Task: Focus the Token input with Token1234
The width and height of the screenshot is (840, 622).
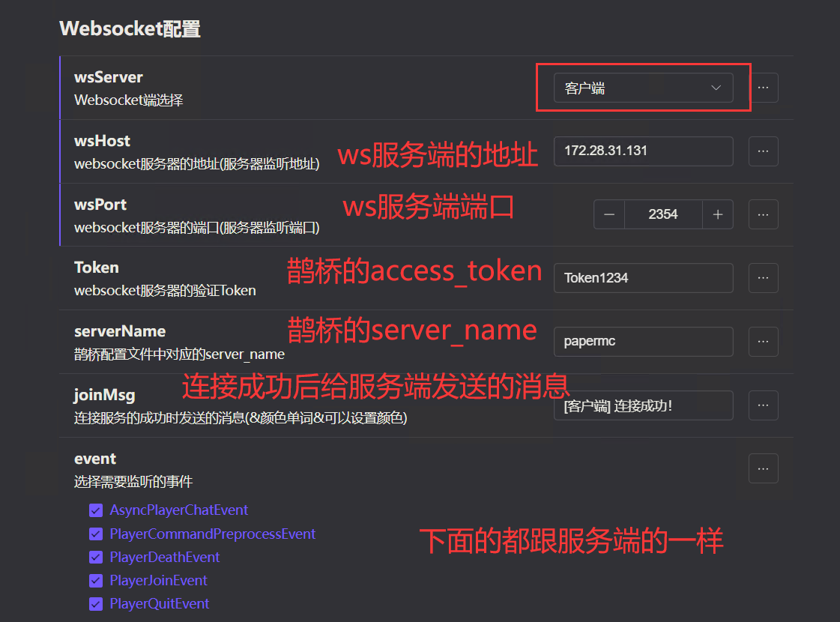Action: [643, 278]
